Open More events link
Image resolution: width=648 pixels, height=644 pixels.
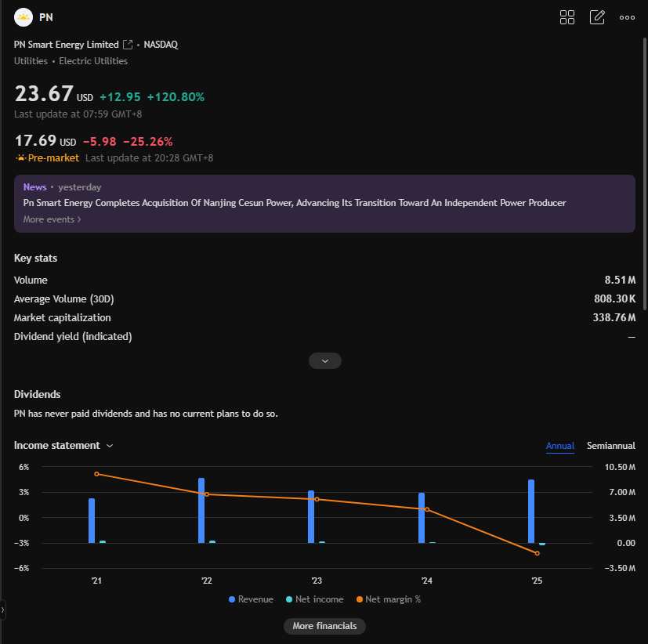pyautogui.click(x=52, y=219)
